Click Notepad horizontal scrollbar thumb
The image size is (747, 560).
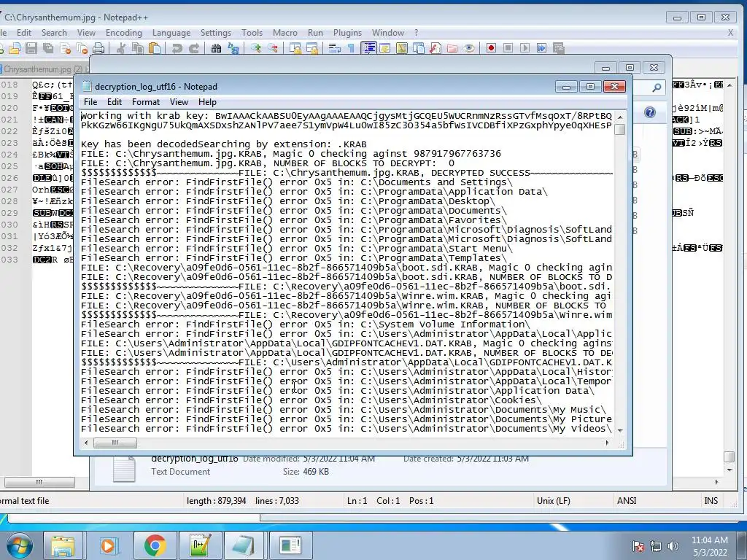tap(115, 443)
